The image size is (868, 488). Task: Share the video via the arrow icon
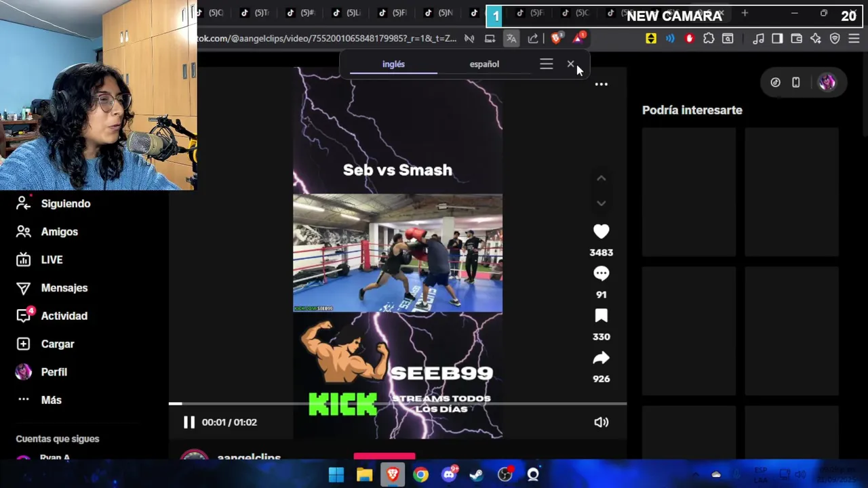click(x=601, y=358)
